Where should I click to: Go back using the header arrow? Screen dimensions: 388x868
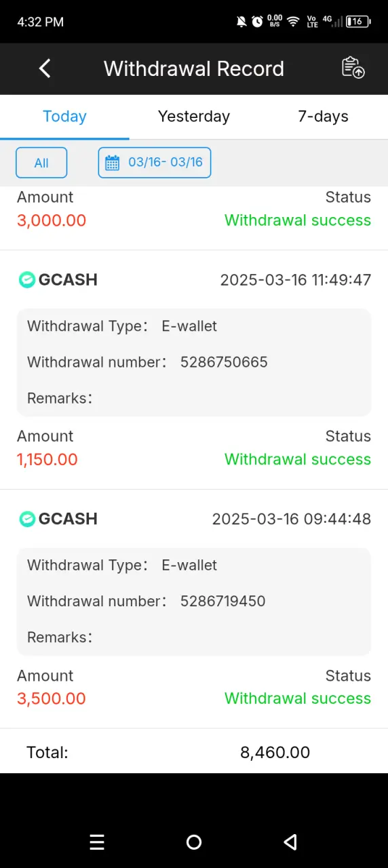[45, 68]
